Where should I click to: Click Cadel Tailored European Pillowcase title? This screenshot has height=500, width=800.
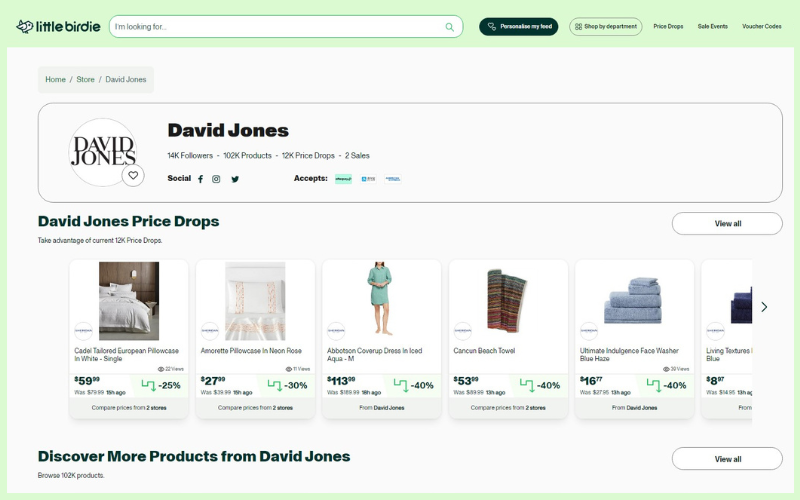[127, 355]
